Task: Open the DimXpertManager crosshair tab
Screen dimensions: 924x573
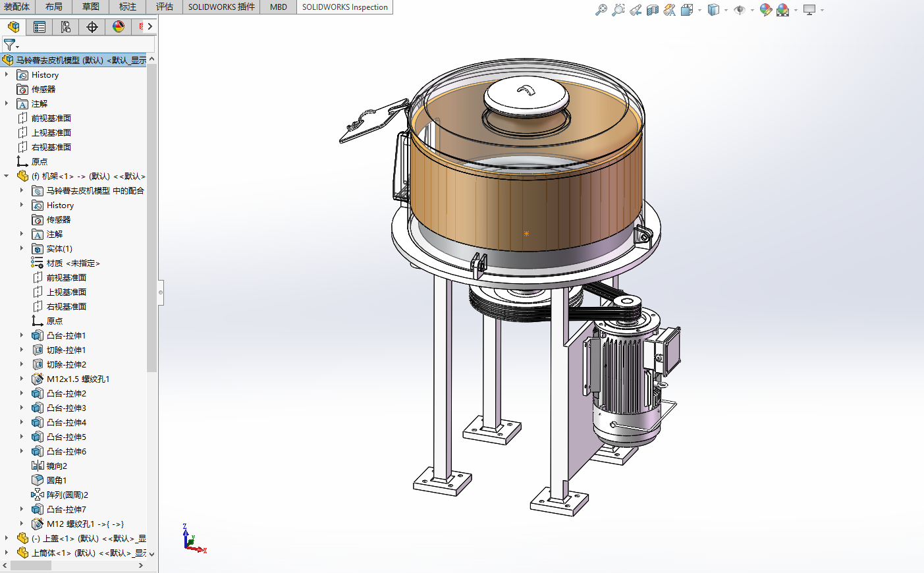Action: point(92,27)
